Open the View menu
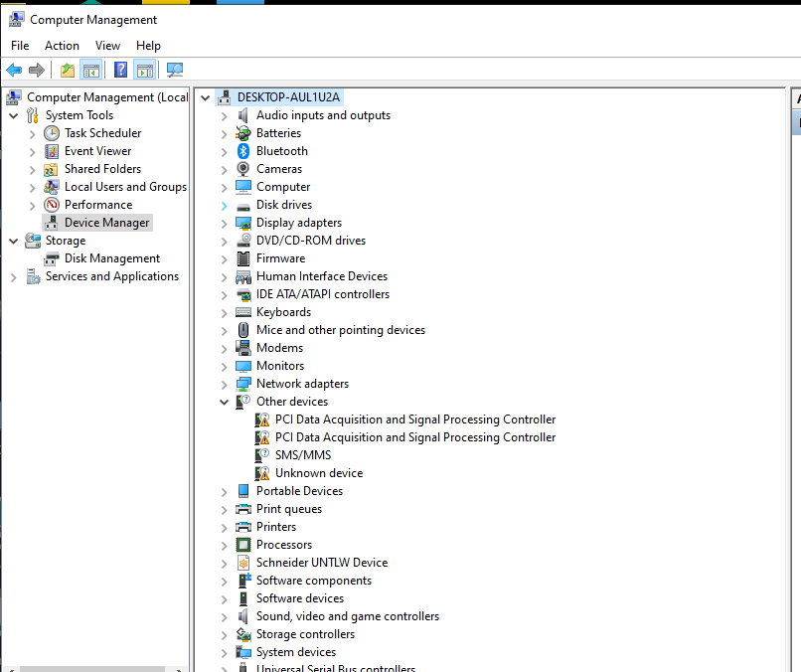 coord(107,46)
